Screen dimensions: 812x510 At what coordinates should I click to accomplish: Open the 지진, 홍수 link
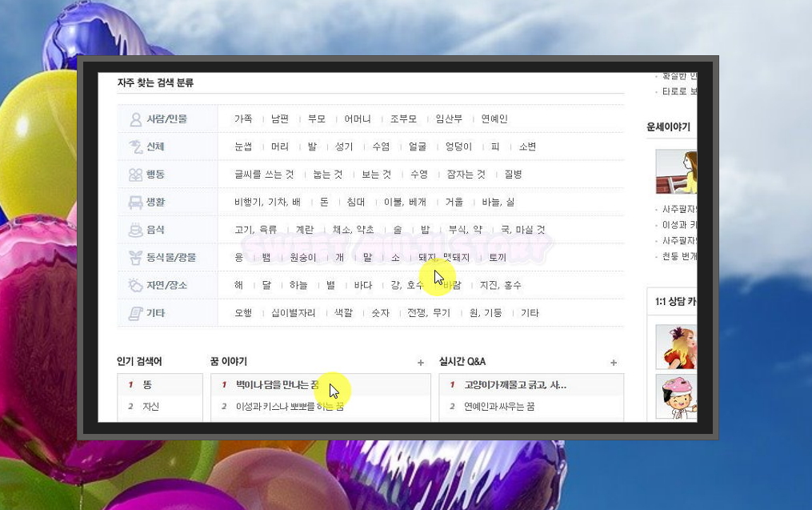coord(500,285)
